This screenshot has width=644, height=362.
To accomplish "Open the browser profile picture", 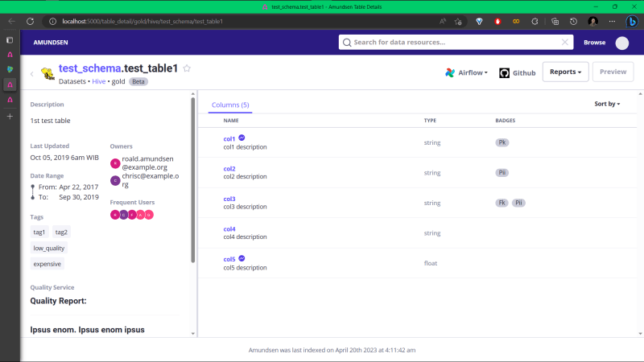I will pyautogui.click(x=592, y=22).
